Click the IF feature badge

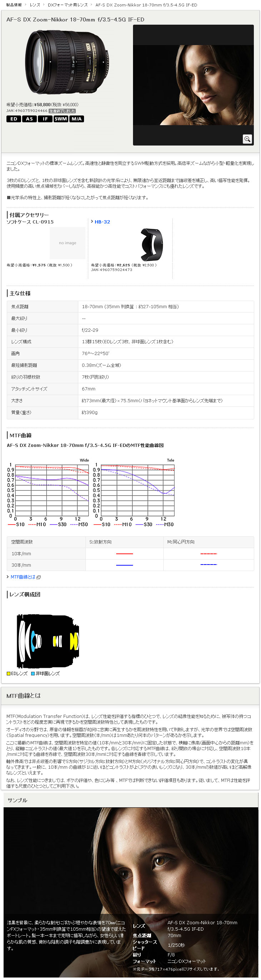(x=45, y=119)
